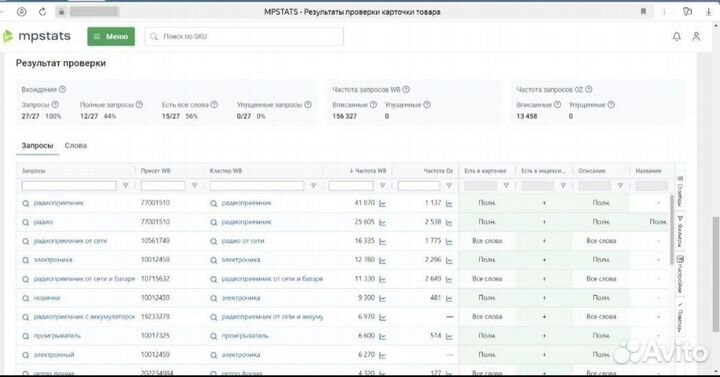Image resolution: width=720 pixels, height=377 pixels.
Task: Open the Настройки side panel
Action: [680, 274]
